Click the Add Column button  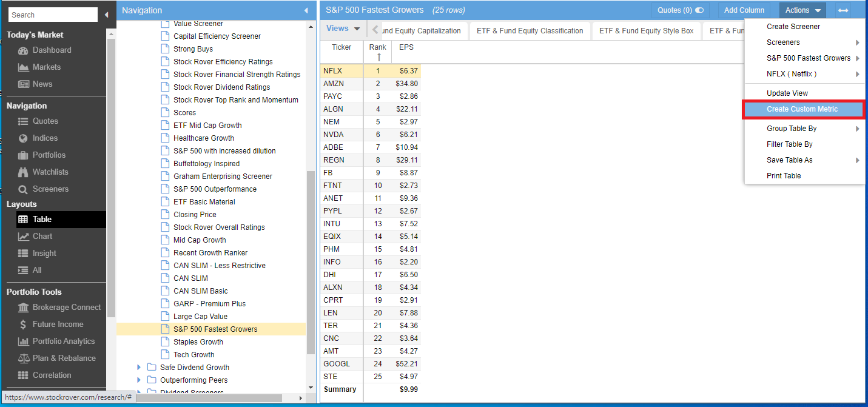coord(744,10)
